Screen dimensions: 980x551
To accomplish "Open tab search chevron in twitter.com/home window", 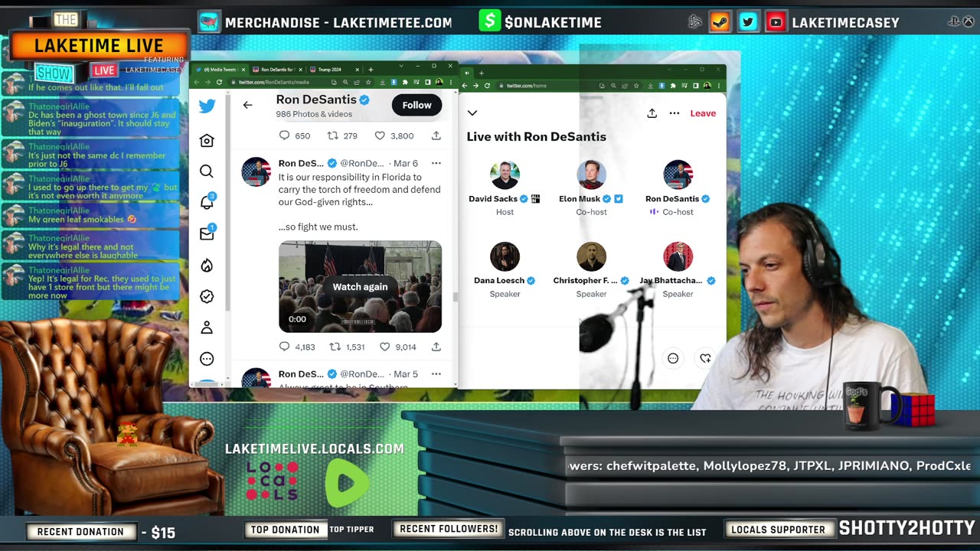I will (669, 70).
